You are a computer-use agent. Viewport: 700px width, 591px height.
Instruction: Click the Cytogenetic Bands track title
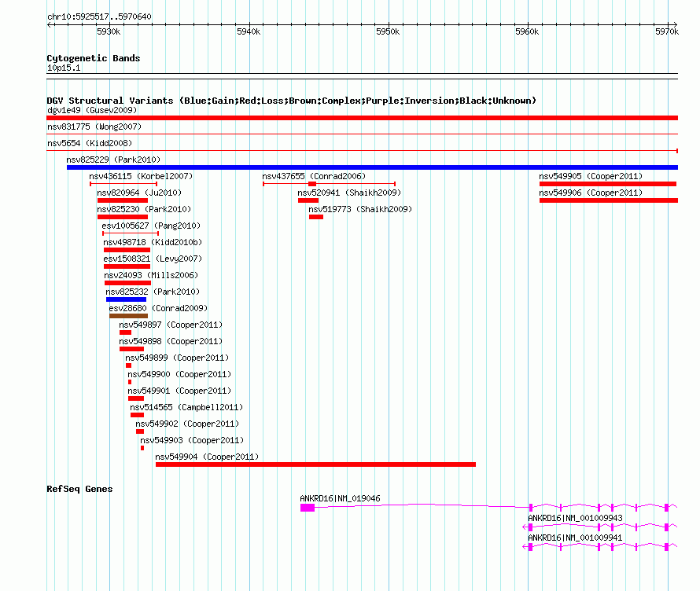94,58
